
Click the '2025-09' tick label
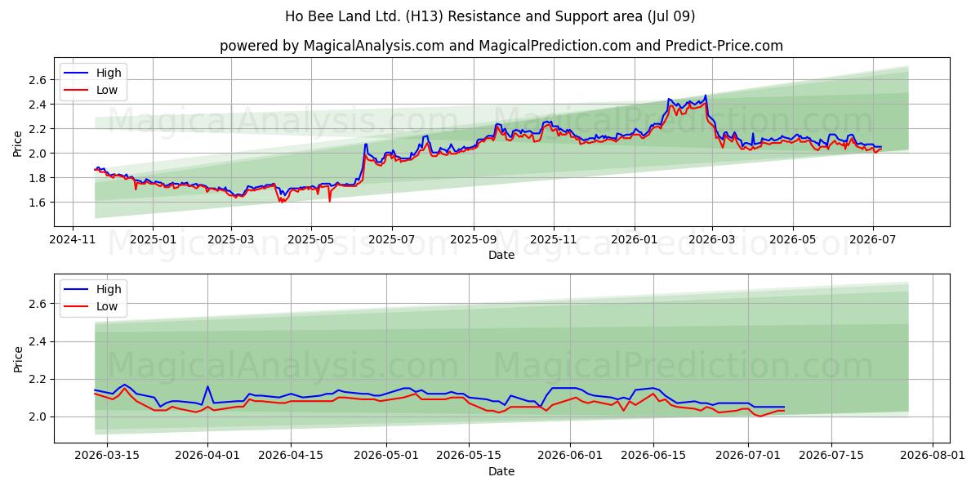tap(473, 239)
